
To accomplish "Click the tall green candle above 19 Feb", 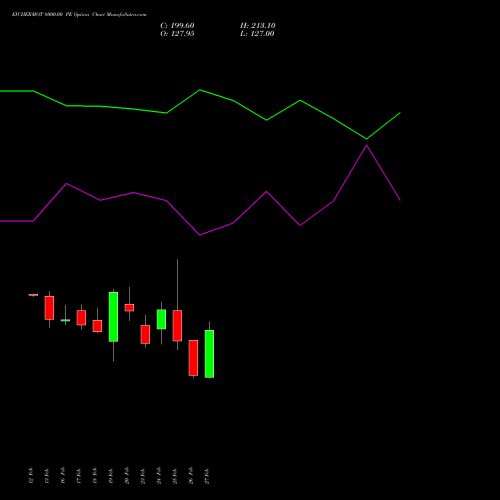I will (x=113, y=317).
